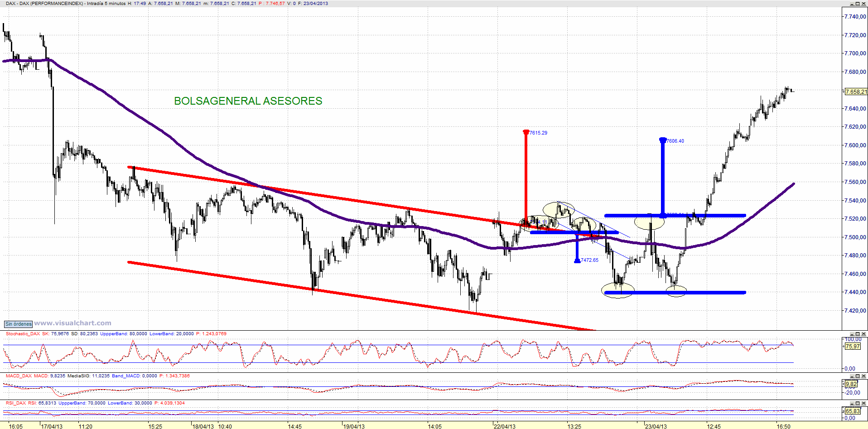
Task: Select the RSI_DAX indicator title text
Action: (x=16, y=403)
